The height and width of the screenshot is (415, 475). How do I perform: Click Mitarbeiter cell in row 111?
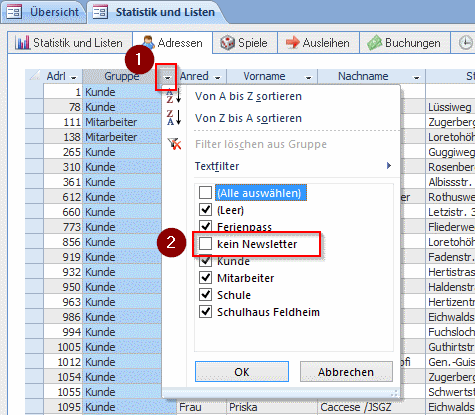(x=122, y=122)
